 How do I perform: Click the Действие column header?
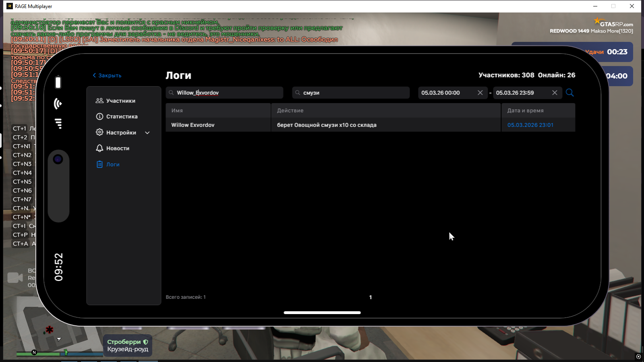386,110
